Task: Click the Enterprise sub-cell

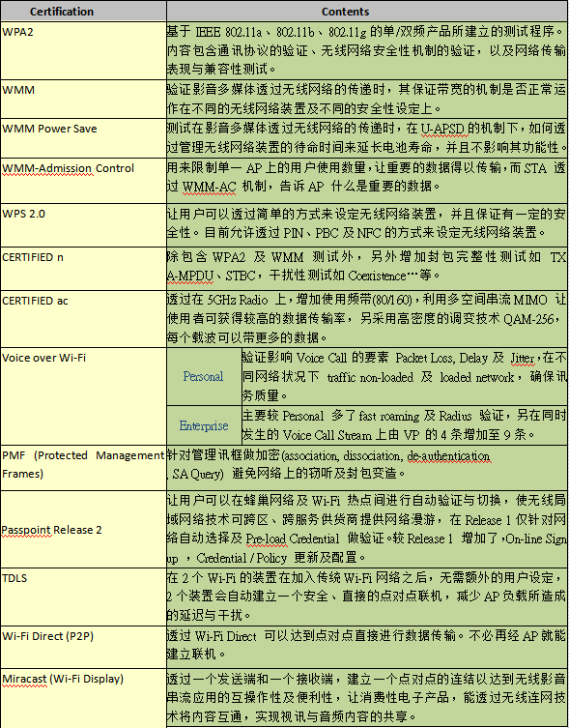Action: pyautogui.click(x=204, y=425)
